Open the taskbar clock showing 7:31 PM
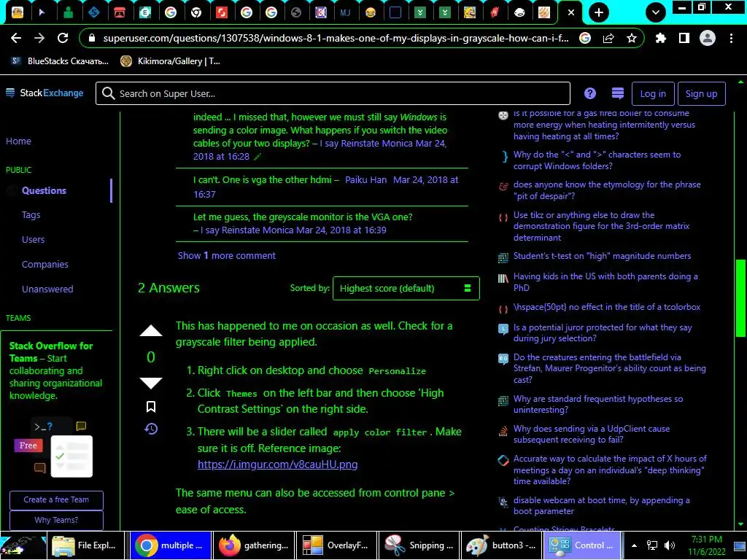 click(706, 545)
